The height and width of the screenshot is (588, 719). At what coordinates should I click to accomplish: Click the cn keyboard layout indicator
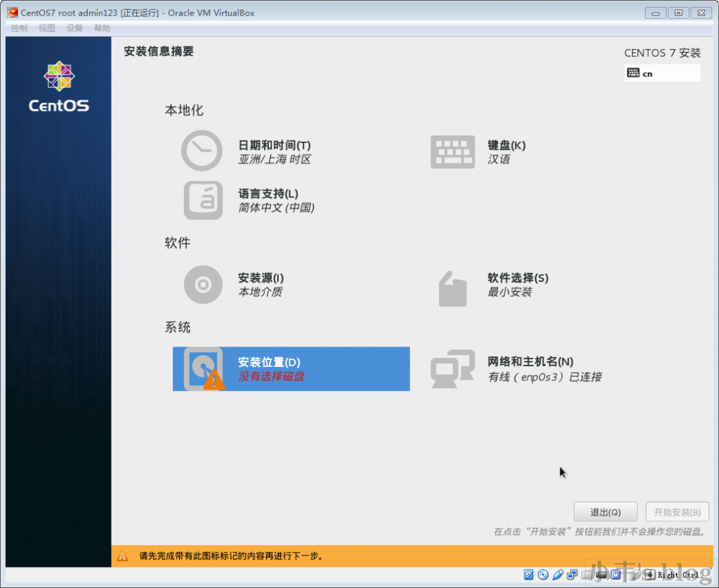click(x=661, y=74)
